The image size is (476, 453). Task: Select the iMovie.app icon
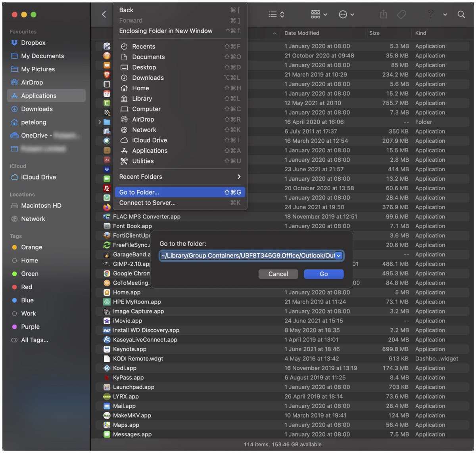[107, 321]
